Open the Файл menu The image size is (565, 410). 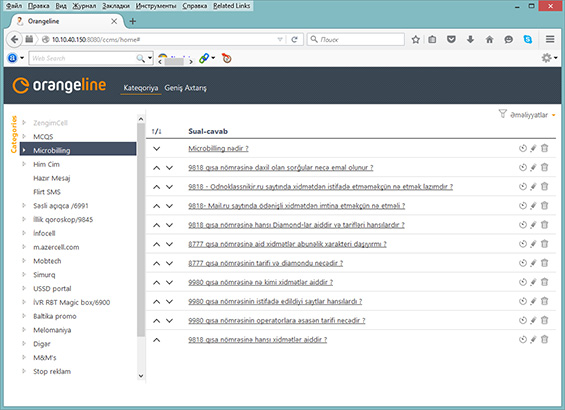click(14, 6)
